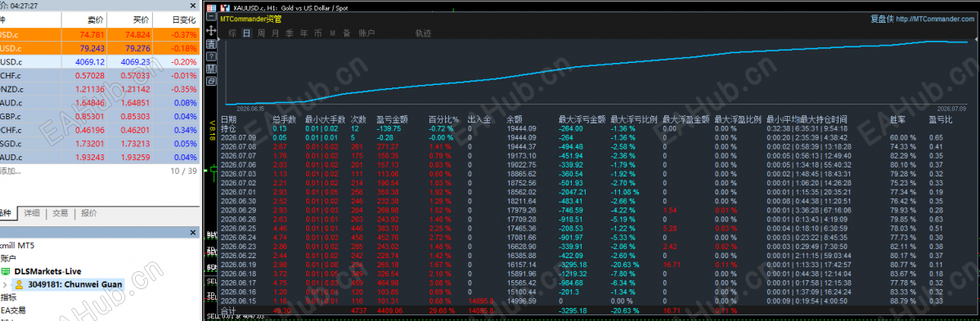Click the -11.08 % floating loss ratio
This screenshot has height=321, width=980.
coord(626,192)
